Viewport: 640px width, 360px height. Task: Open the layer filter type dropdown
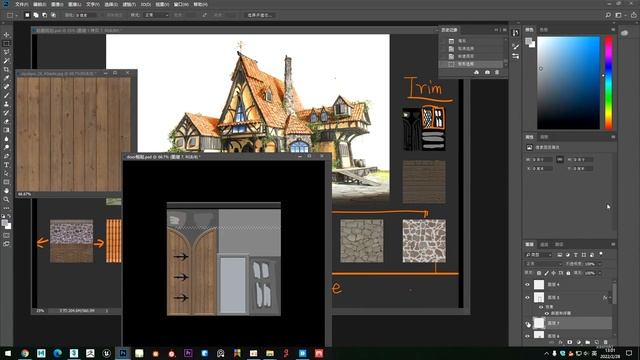click(x=538, y=255)
